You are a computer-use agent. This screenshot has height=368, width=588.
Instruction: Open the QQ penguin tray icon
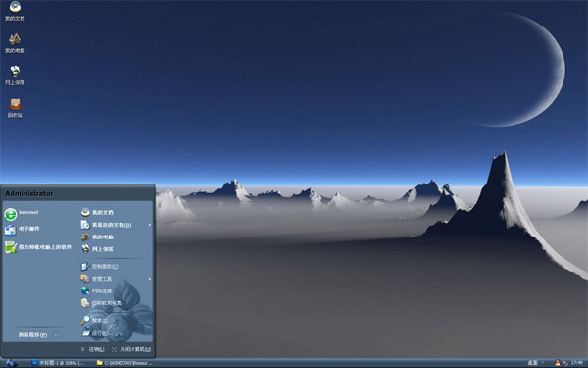pyautogui.click(x=558, y=363)
